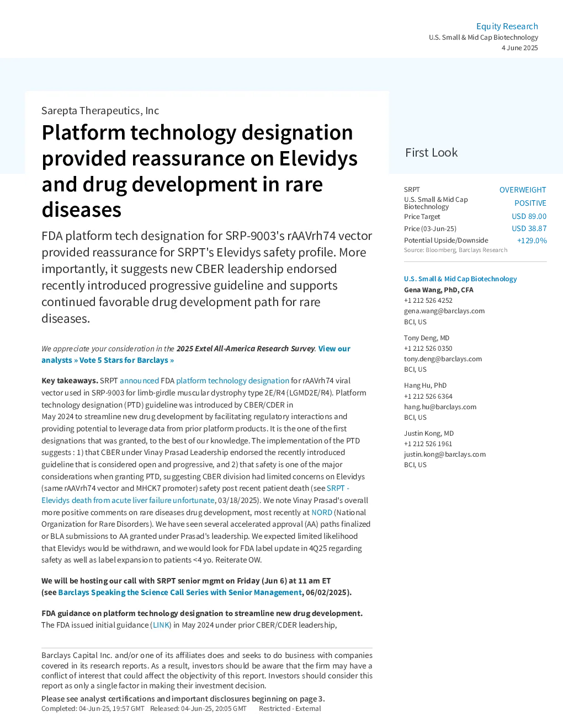The width and height of the screenshot is (563, 728).
Task: Click 'Vote 5 Stars for Barclays »' link
Action: click(x=126, y=360)
